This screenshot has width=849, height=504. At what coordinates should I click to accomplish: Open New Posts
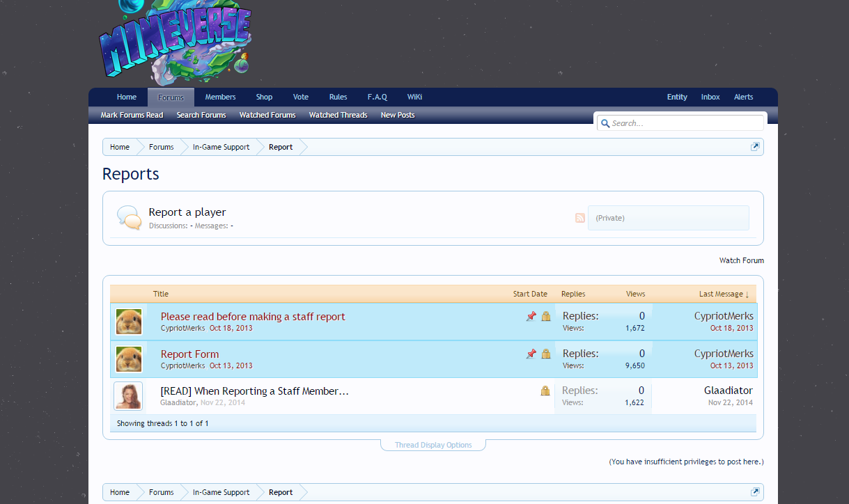[398, 115]
